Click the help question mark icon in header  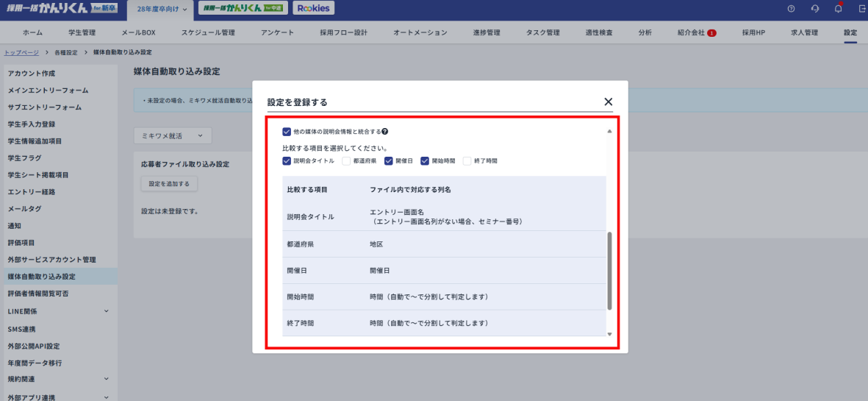tap(791, 9)
